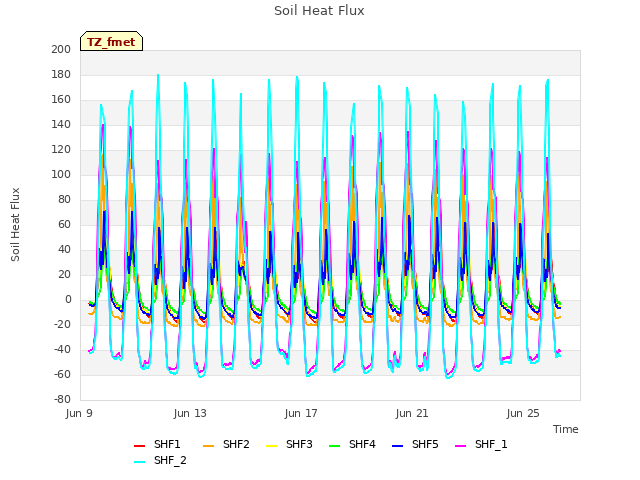Click the -20 y-axis tick label
Image resolution: width=640 pixels, height=480 pixels.
coord(62,324)
